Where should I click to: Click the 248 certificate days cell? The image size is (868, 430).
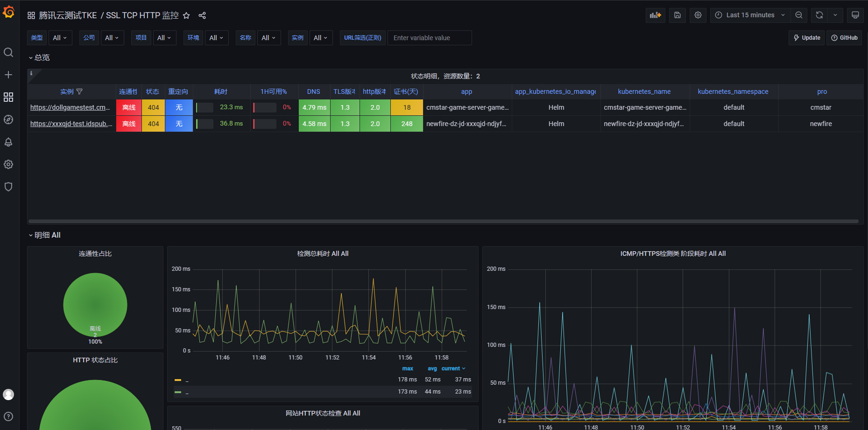(x=407, y=124)
